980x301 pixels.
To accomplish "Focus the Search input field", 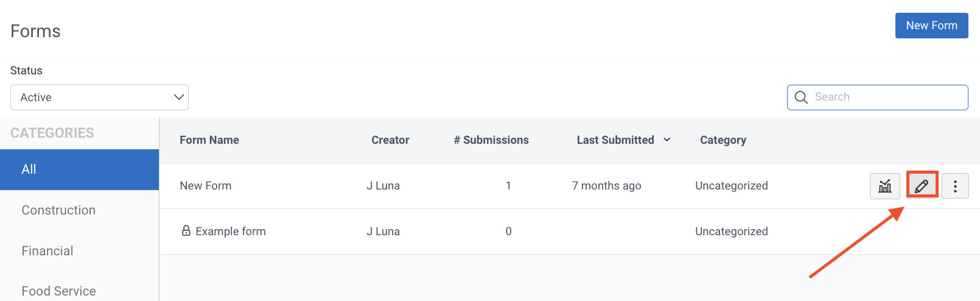I will tap(878, 97).
